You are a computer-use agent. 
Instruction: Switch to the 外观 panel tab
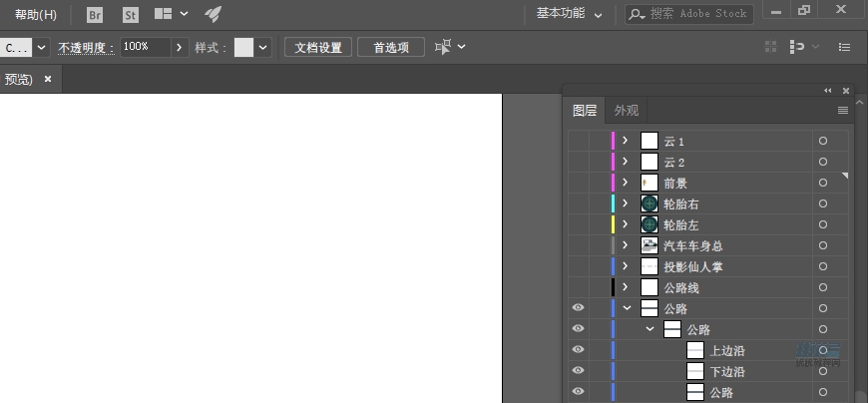pos(627,111)
